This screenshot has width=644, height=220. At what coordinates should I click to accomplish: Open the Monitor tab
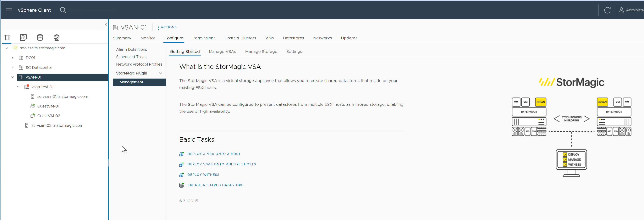pyautogui.click(x=148, y=38)
